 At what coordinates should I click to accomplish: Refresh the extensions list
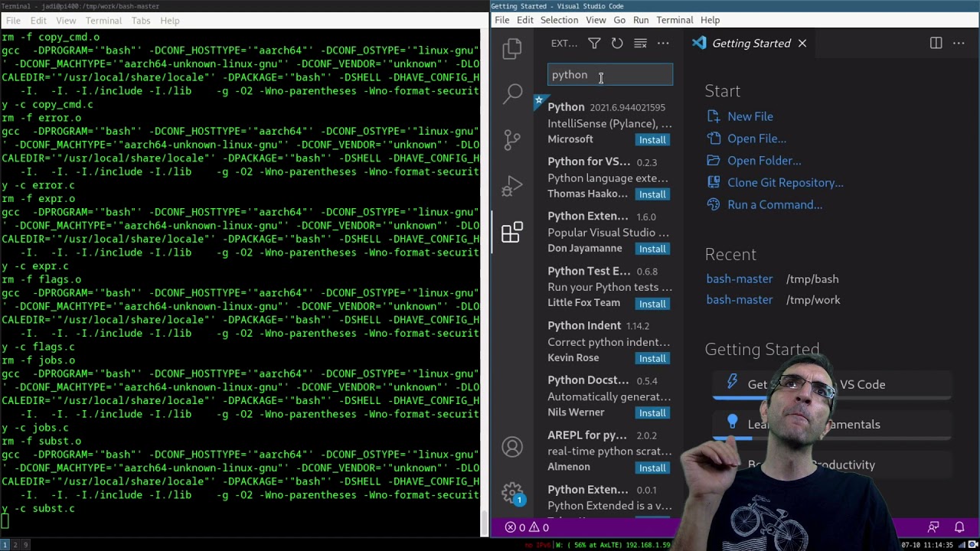(617, 44)
